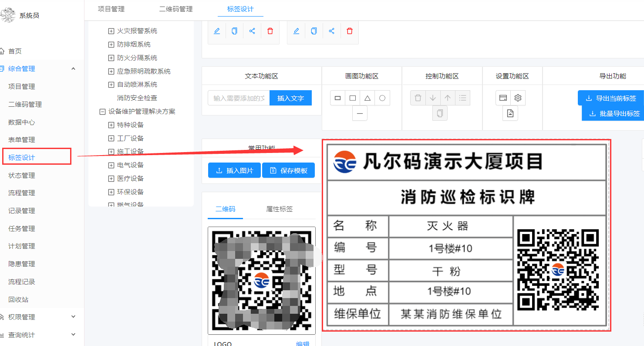Switch to the 二维码管理 tab
644x346 pixels.
(x=176, y=8)
